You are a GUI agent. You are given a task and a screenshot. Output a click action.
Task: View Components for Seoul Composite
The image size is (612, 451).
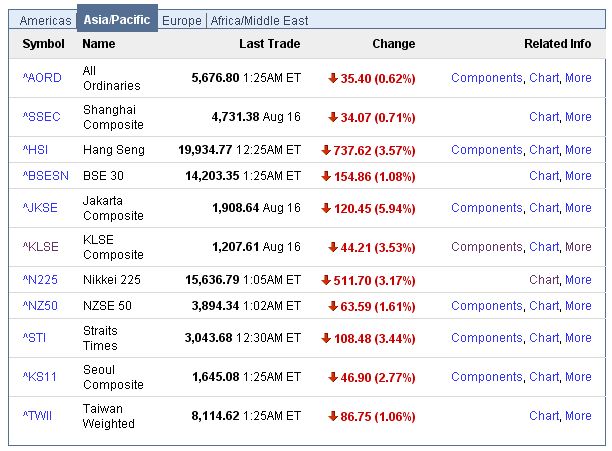tap(486, 377)
